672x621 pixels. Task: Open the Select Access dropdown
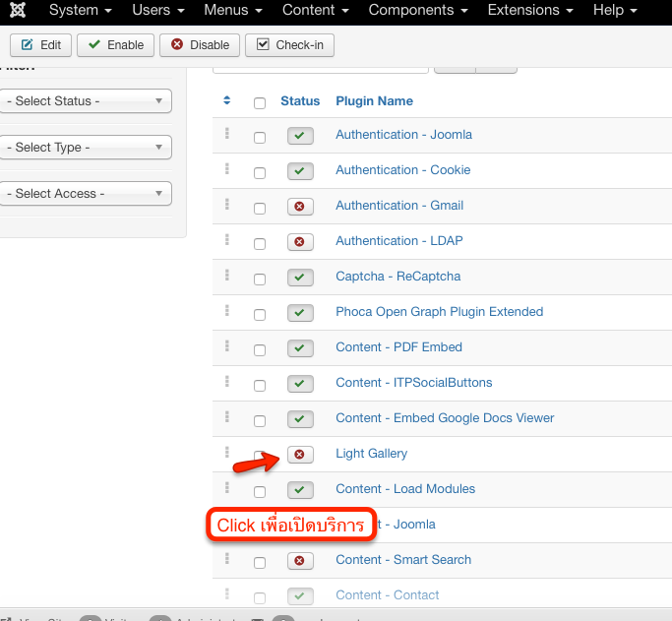[85, 194]
